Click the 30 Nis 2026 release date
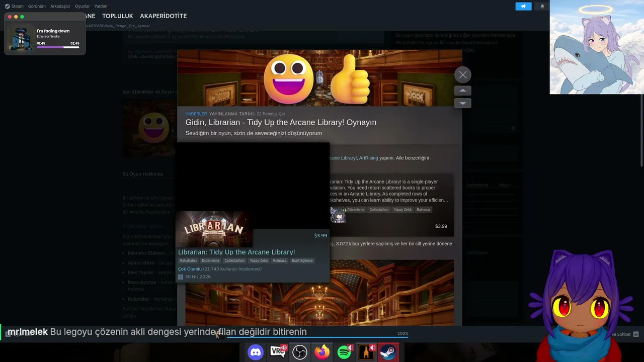This screenshot has height=362, width=644. 198,277
